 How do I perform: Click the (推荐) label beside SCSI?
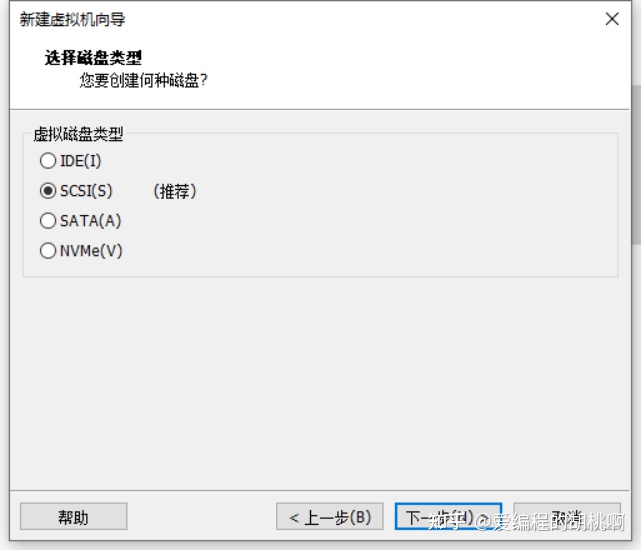pyautogui.click(x=175, y=191)
